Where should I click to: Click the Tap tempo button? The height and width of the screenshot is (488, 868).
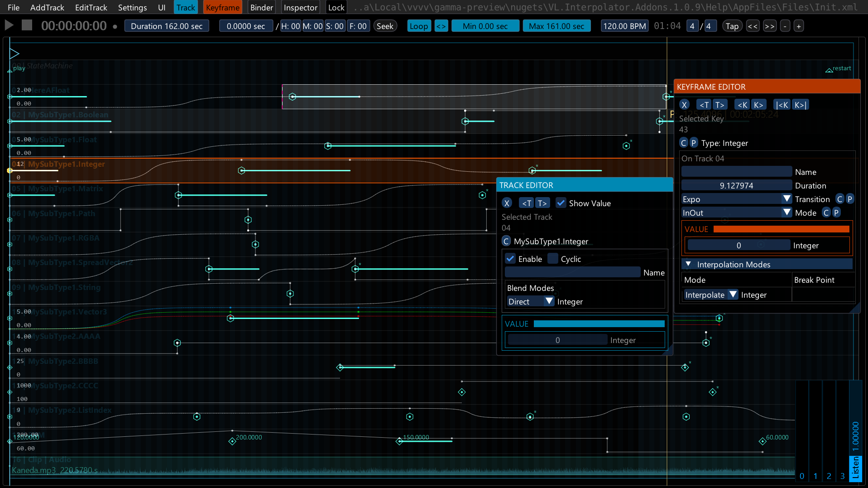[x=732, y=26]
